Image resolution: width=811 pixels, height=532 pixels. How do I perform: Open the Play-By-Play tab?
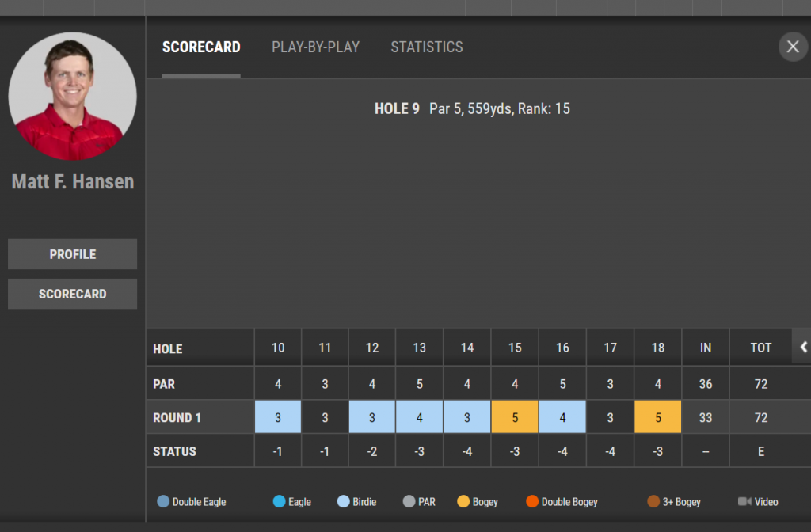[x=315, y=47]
